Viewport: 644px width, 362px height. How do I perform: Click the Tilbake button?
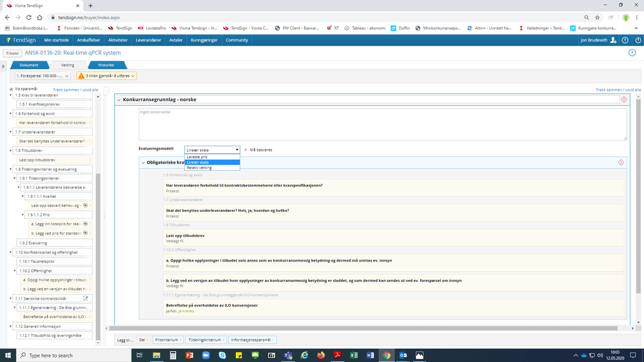click(12, 53)
